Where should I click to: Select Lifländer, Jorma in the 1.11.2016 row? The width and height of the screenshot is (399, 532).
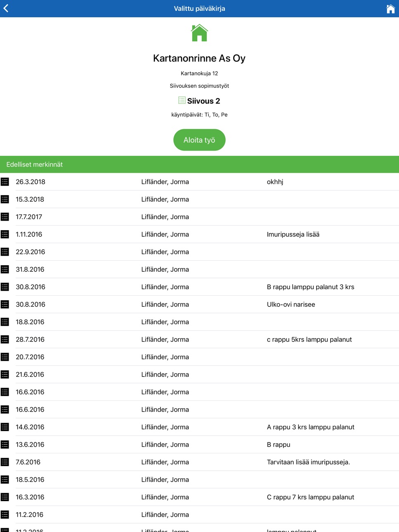pyautogui.click(x=165, y=234)
